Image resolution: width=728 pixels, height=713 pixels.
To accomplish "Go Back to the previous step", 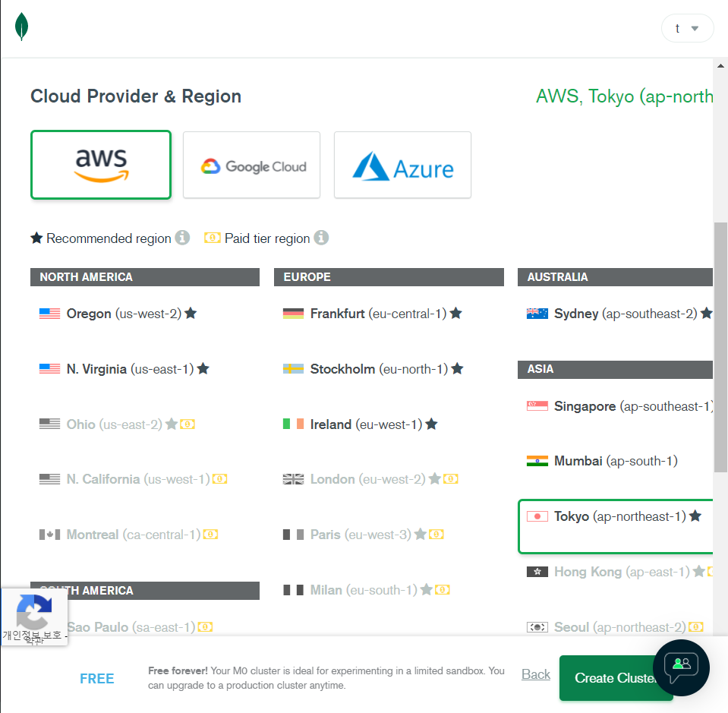I will click(x=536, y=674).
